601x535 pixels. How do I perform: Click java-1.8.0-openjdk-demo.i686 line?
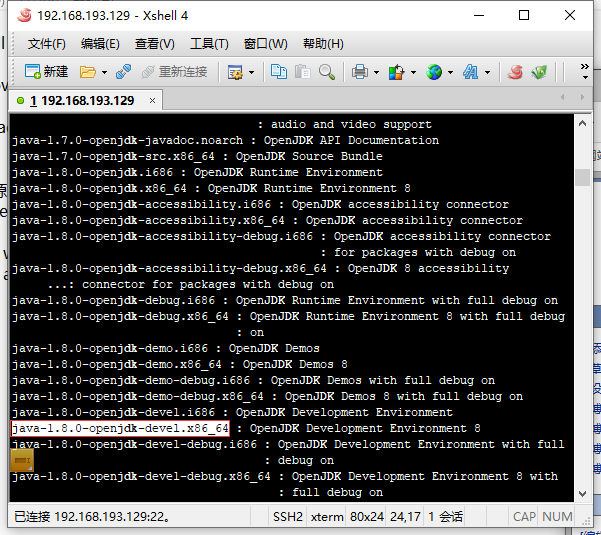click(166, 348)
